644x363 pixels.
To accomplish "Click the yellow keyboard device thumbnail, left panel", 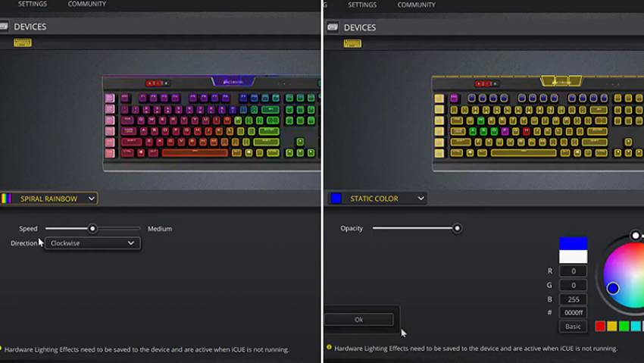I will (x=23, y=42).
